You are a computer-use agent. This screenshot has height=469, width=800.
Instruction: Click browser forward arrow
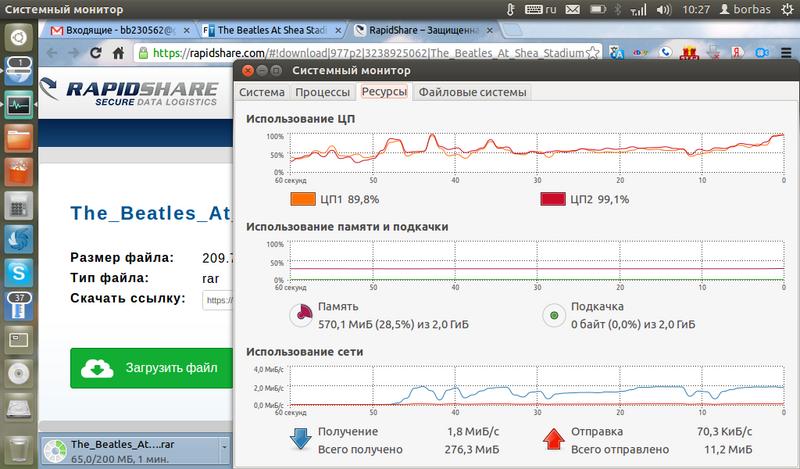tap(74, 53)
